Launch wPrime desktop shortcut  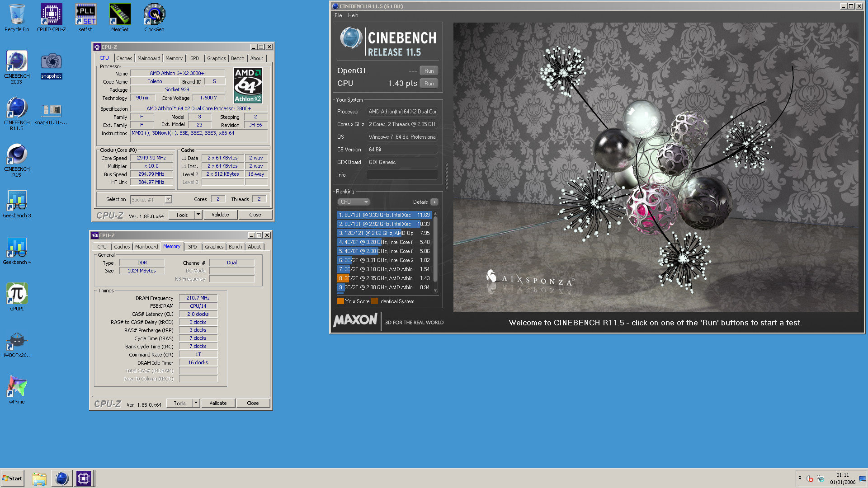coord(17,390)
